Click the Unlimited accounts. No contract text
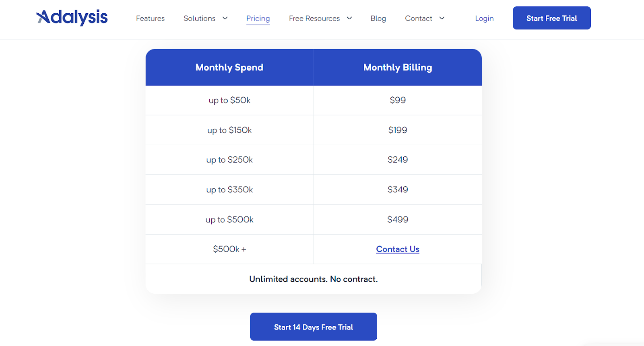The height and width of the screenshot is (346, 644). [314, 279]
